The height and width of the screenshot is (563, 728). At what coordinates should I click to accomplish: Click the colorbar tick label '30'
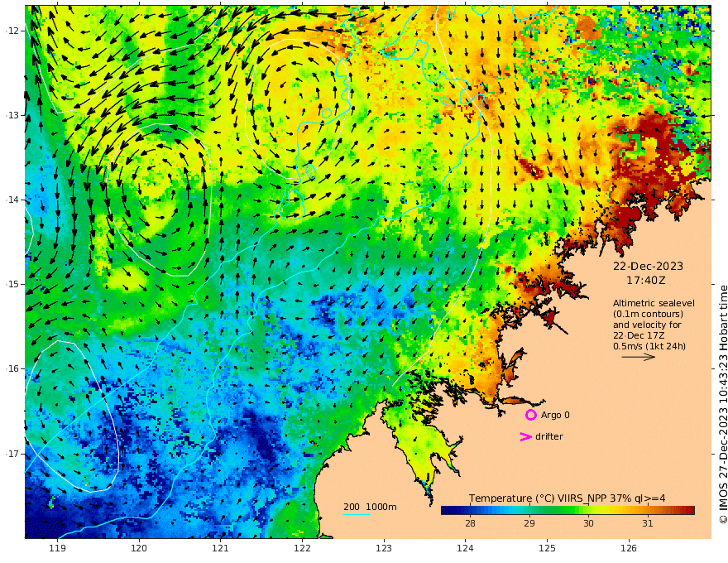[x=588, y=523]
